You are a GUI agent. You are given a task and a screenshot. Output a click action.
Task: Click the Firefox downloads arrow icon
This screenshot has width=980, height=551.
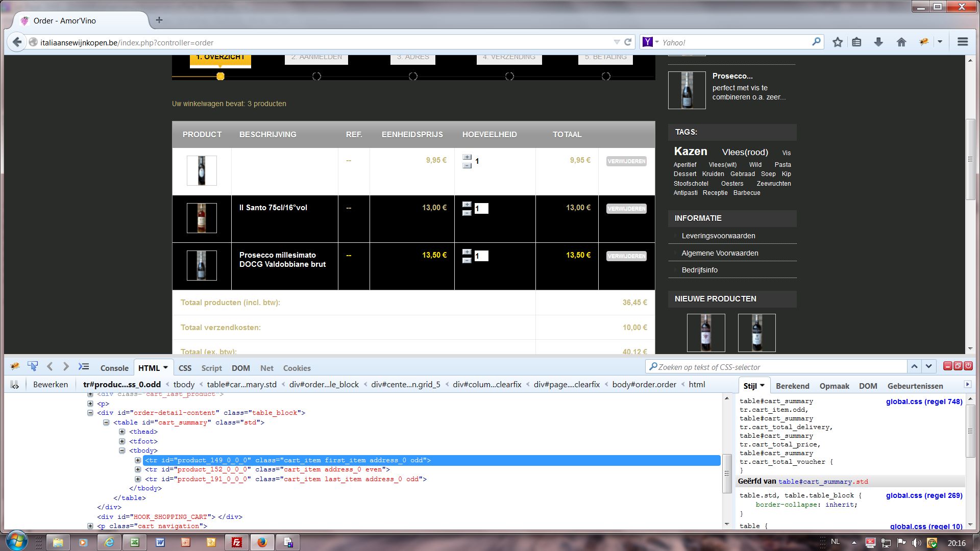(878, 42)
